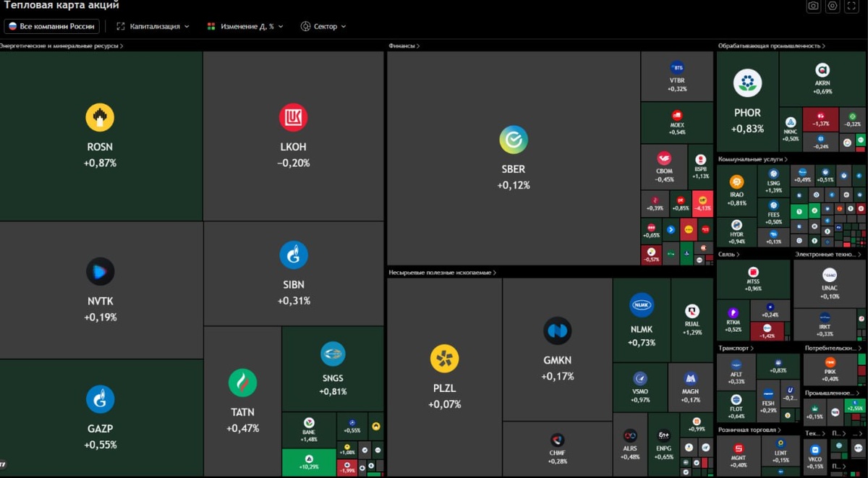Expand the Потребительские sector header
868x478 pixels.
click(833, 348)
